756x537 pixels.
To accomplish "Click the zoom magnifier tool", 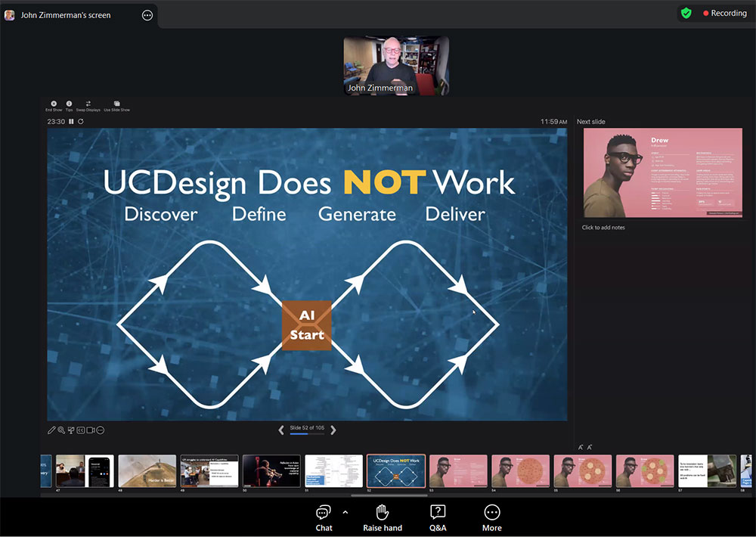I will 61,430.
